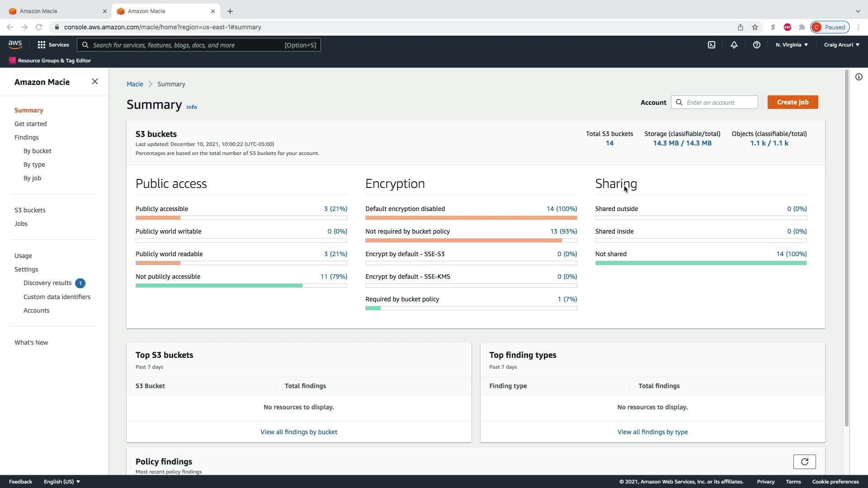
Task: Refresh the Policy findings panel
Action: coord(804,461)
